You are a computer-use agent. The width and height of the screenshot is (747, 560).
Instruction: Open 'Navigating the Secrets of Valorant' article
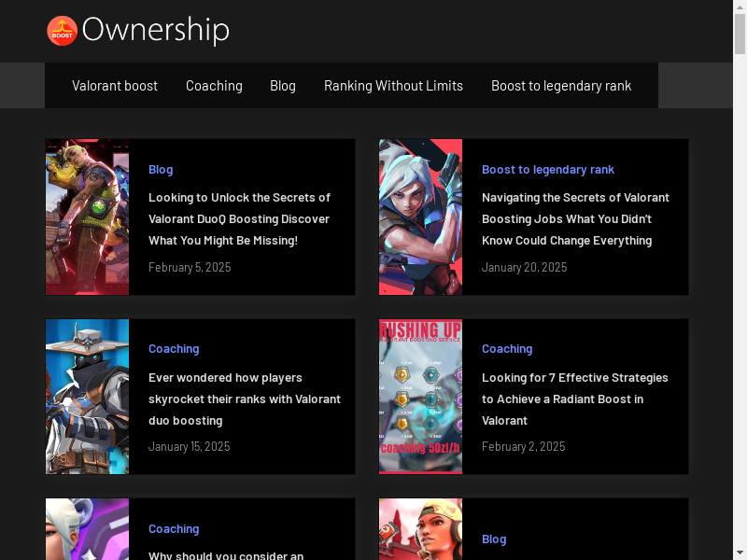click(x=575, y=219)
